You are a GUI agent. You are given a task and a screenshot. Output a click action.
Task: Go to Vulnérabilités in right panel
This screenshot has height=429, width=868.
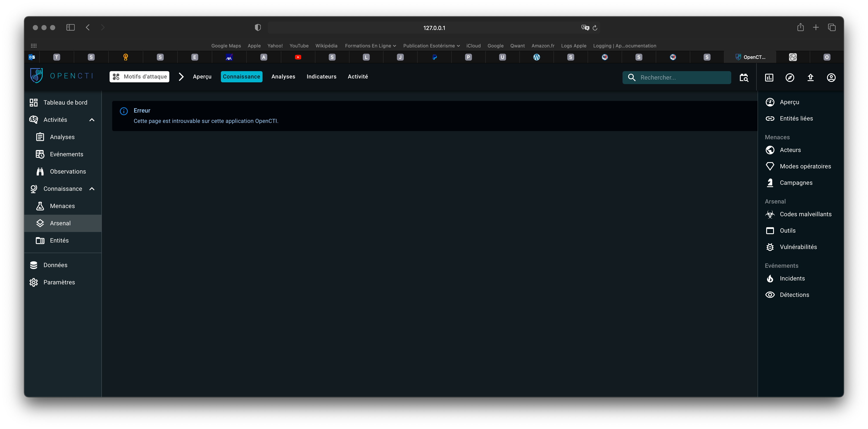(798, 247)
